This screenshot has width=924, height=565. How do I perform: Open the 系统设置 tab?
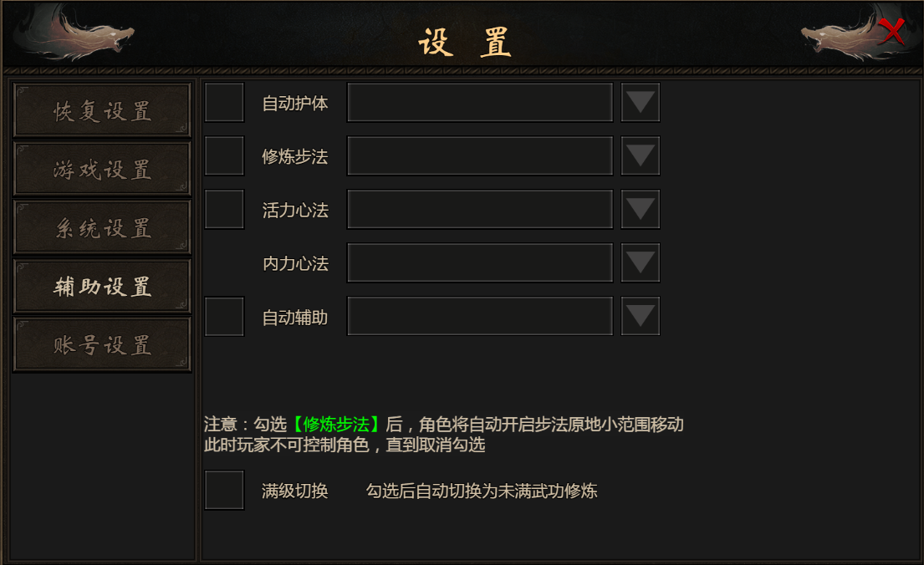[x=103, y=227]
